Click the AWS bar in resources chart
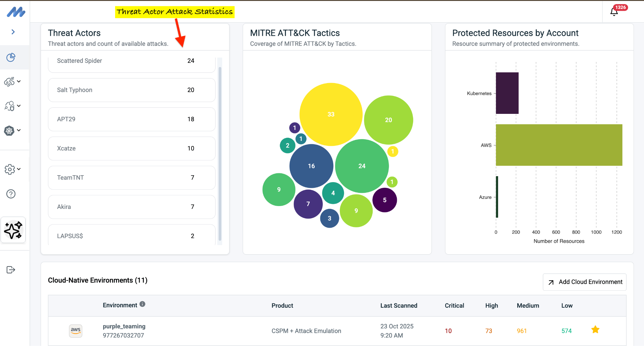 pos(559,145)
